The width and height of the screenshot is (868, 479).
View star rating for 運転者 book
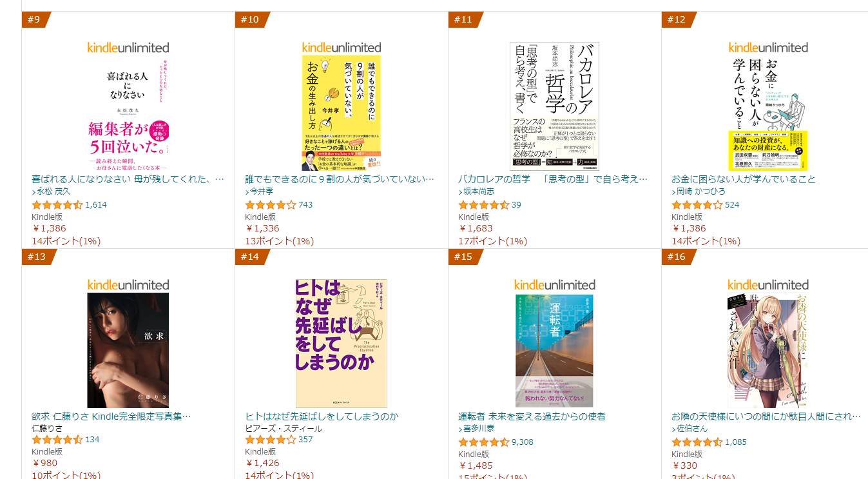[484, 442]
